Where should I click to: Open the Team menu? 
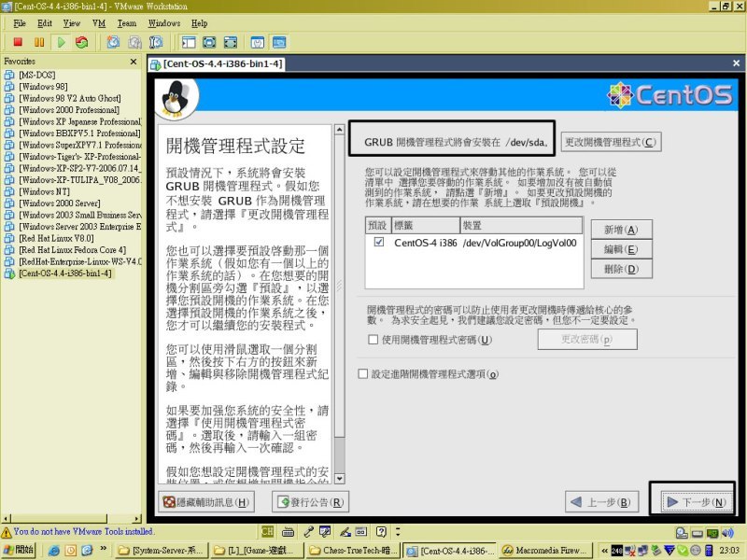click(x=127, y=23)
